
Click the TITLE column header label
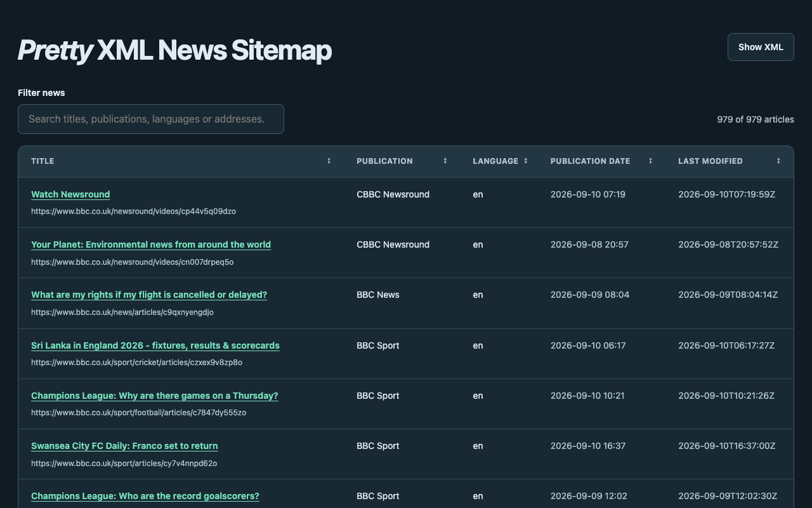(43, 161)
